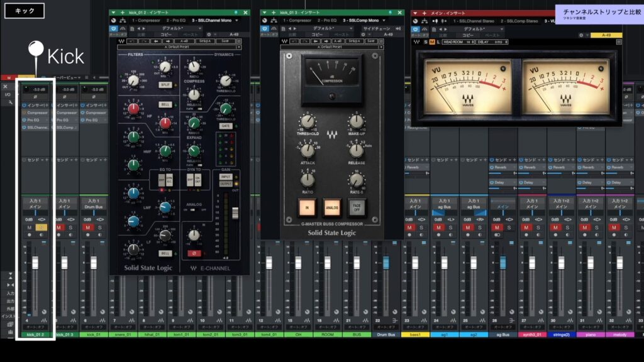The width and height of the screenshot is (644, 362).
Task: Load next preset with SSLComp right arrow
Action: click(x=326, y=41)
